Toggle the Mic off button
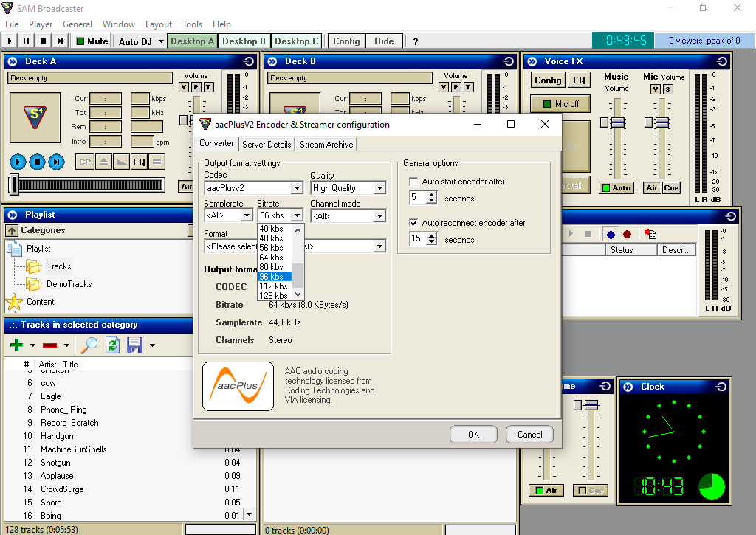 (x=560, y=104)
